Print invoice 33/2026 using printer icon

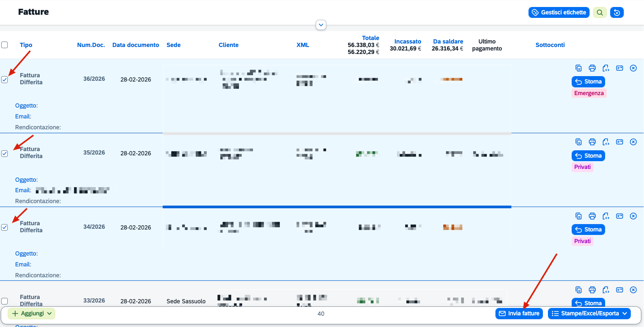click(592, 290)
